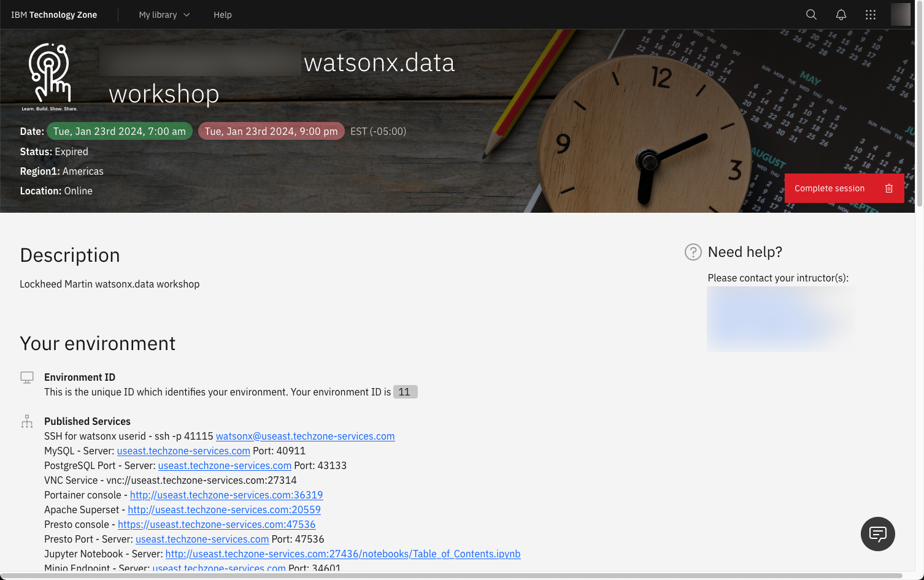Open the search icon in top bar
Image resolution: width=924 pixels, height=580 pixels.
coord(811,15)
